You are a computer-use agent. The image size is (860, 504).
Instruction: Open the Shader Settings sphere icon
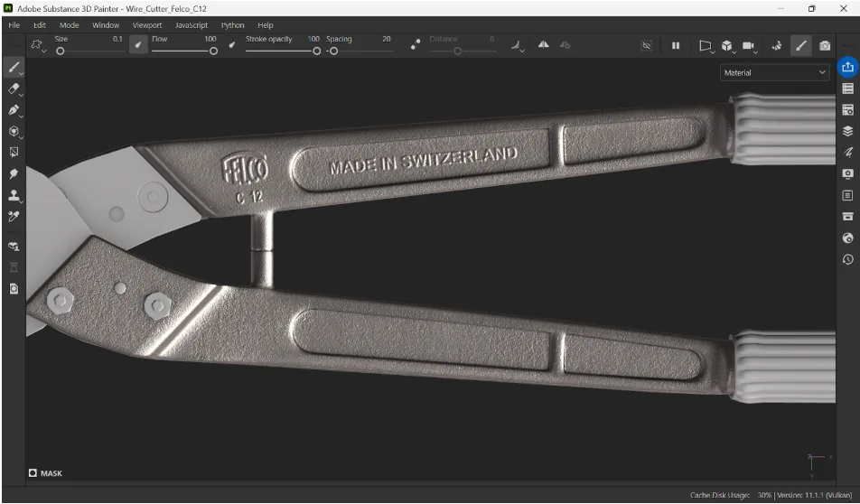point(848,238)
